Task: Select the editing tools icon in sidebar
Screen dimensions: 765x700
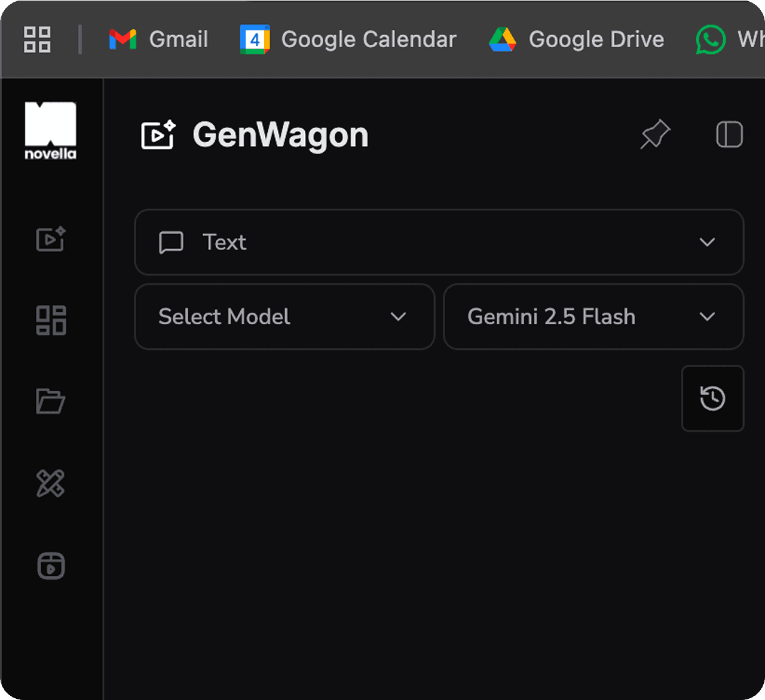Action: [51, 484]
